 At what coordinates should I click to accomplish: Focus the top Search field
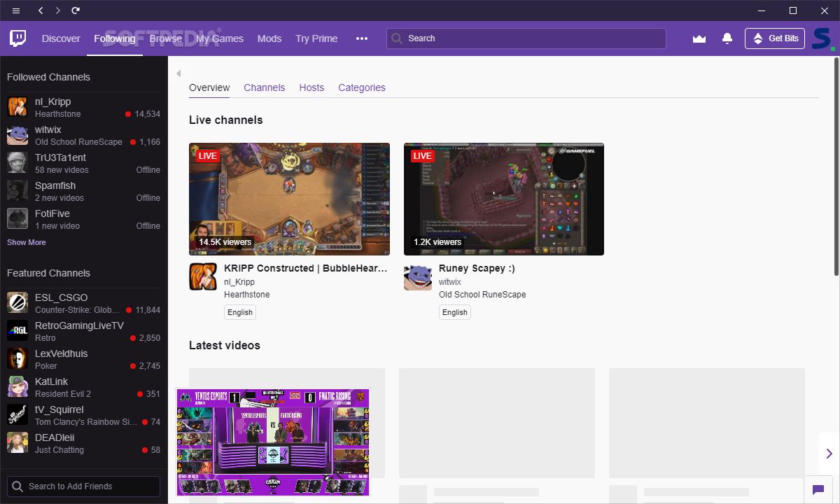(x=526, y=38)
